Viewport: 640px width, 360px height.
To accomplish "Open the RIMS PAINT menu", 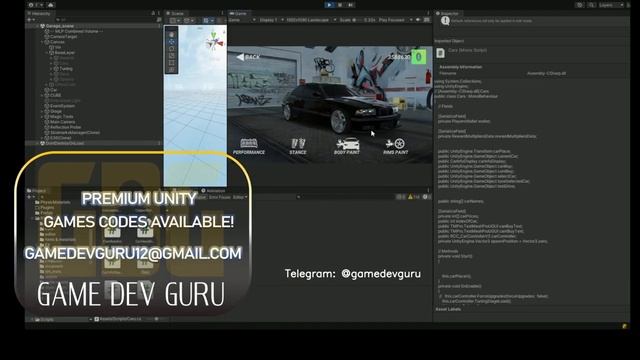I will click(396, 146).
